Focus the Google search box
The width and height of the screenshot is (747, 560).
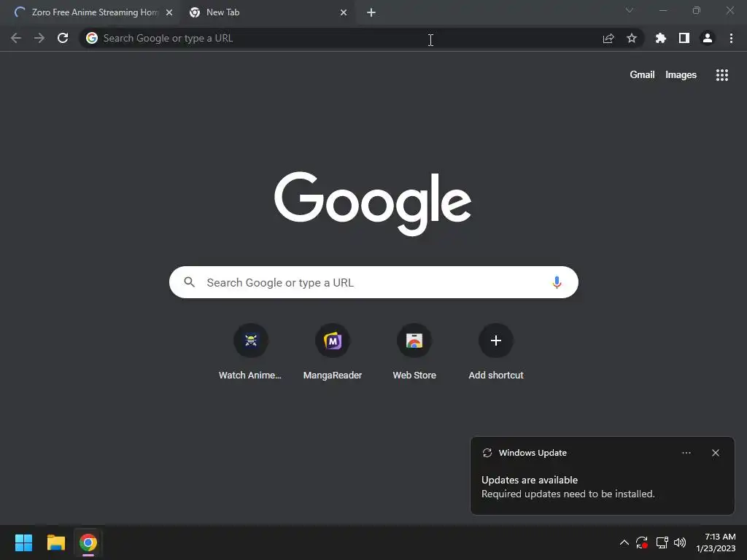point(373,282)
